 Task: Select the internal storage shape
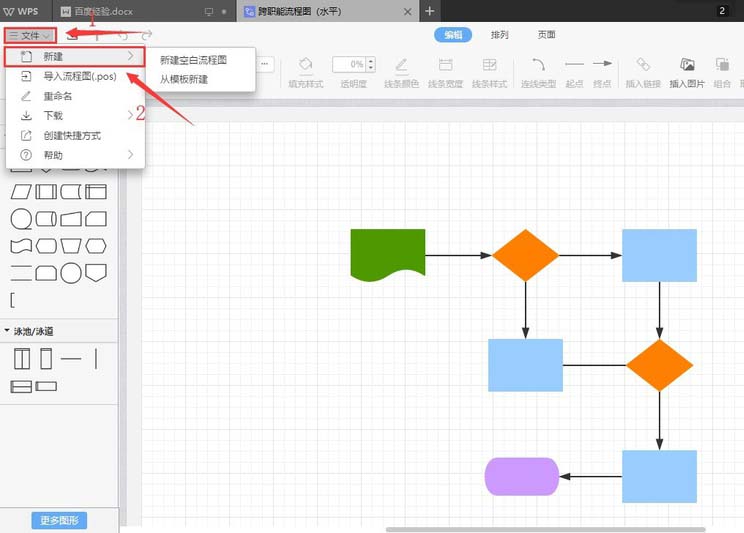tap(96, 192)
